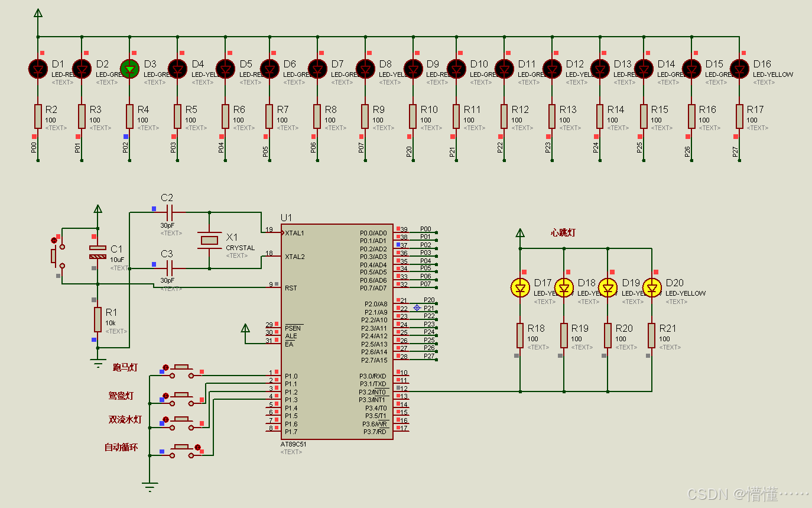Click the P0.0/AD0 pin name
This screenshot has width=812, height=508.
[373, 233]
